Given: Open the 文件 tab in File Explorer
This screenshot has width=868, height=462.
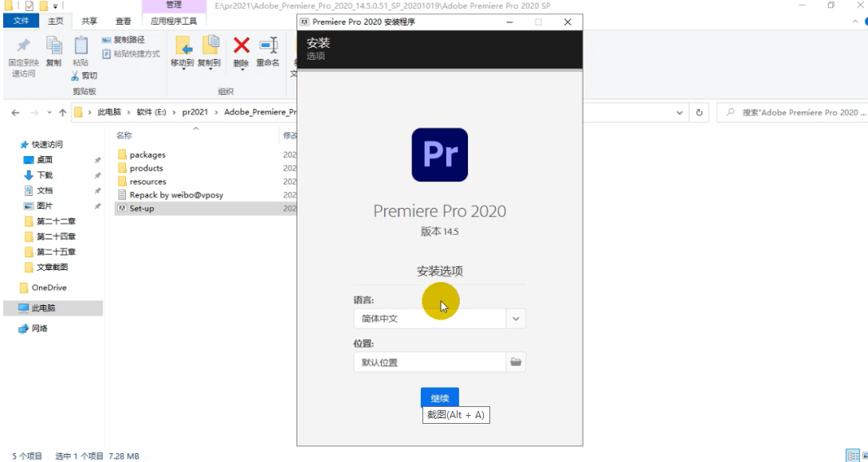Looking at the screenshot, I should (21, 21).
